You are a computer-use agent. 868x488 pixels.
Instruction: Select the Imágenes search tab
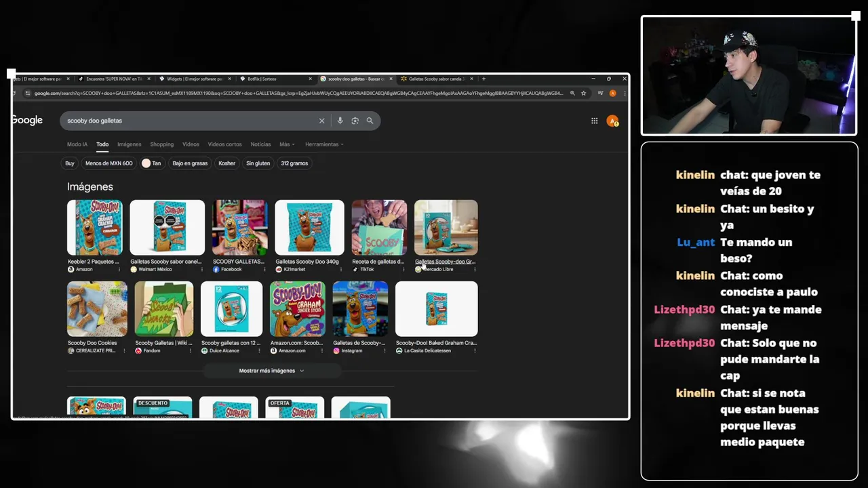point(129,144)
